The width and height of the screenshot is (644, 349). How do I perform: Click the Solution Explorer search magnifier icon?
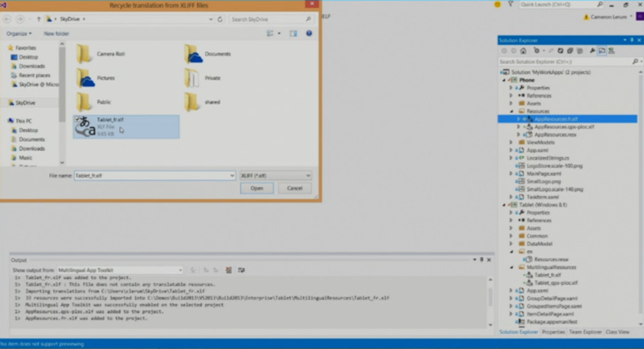click(635, 62)
